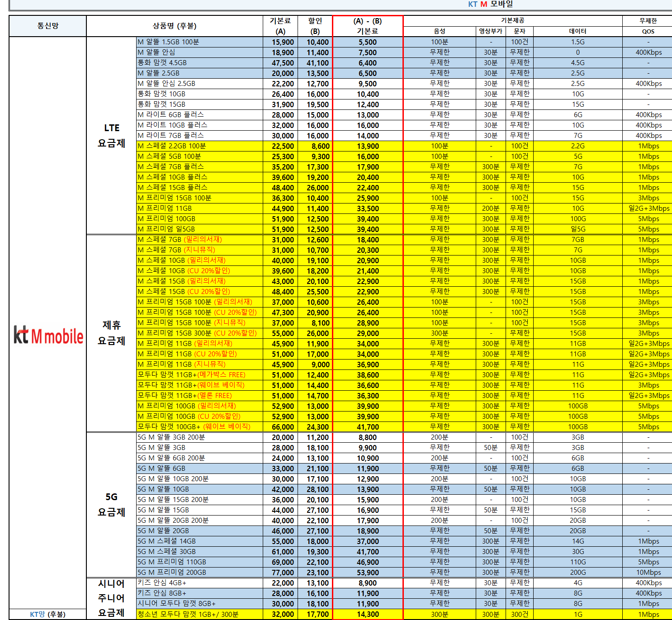Screen dimensions: 672x620
Task: Select the 'KT M 모바일' title text
Action: coord(491,4)
